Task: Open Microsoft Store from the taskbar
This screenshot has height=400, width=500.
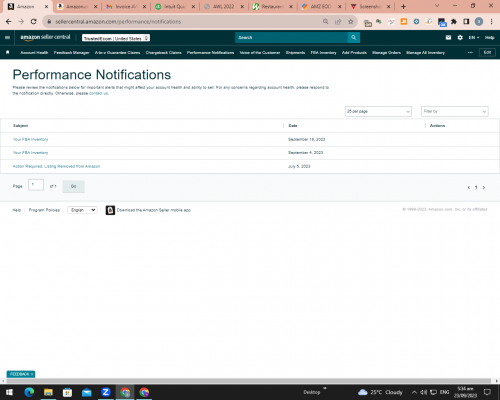Action: 67,392
